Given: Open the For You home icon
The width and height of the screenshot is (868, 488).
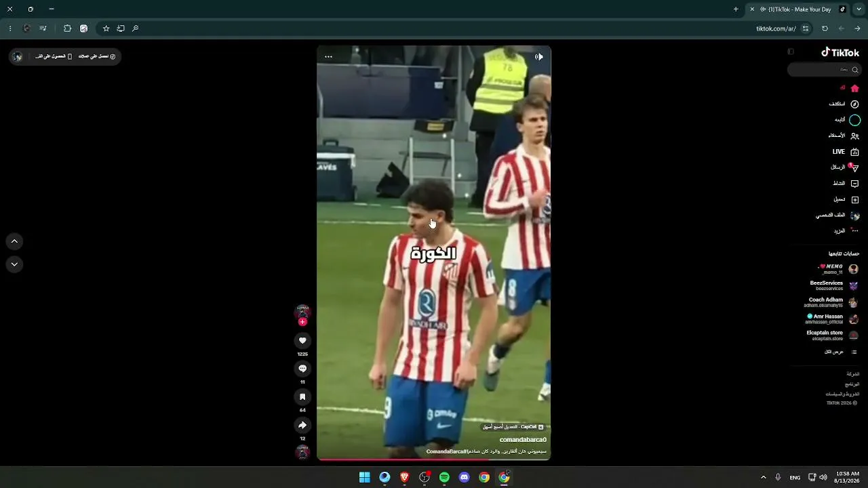Looking at the screenshot, I should click(x=854, y=88).
